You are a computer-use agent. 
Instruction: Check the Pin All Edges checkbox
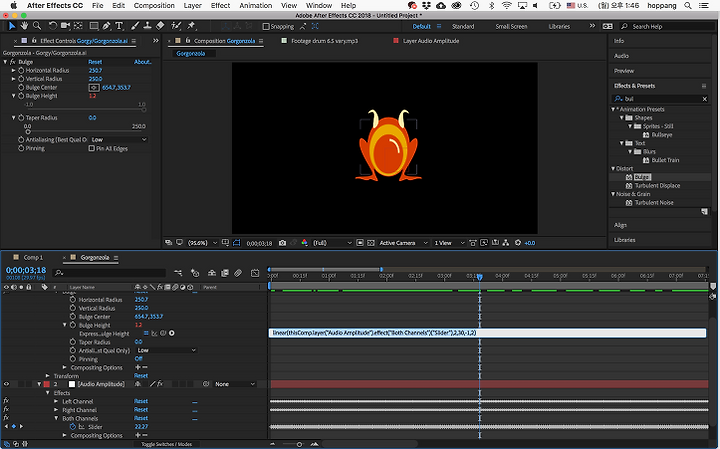tap(91, 148)
